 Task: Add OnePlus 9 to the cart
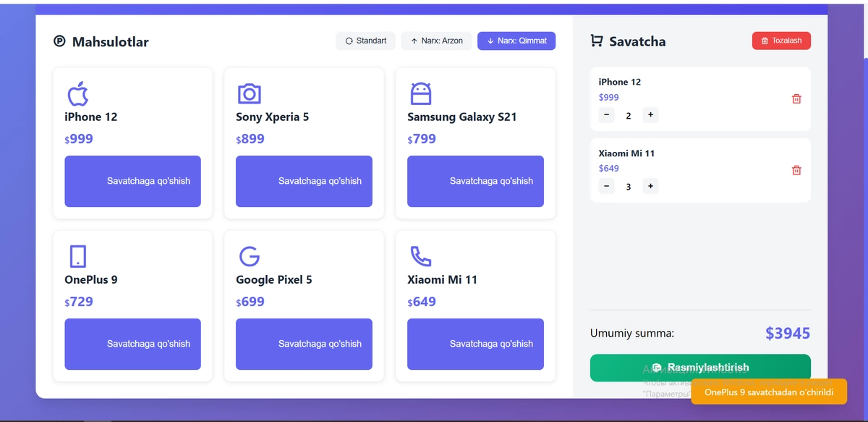[132, 344]
